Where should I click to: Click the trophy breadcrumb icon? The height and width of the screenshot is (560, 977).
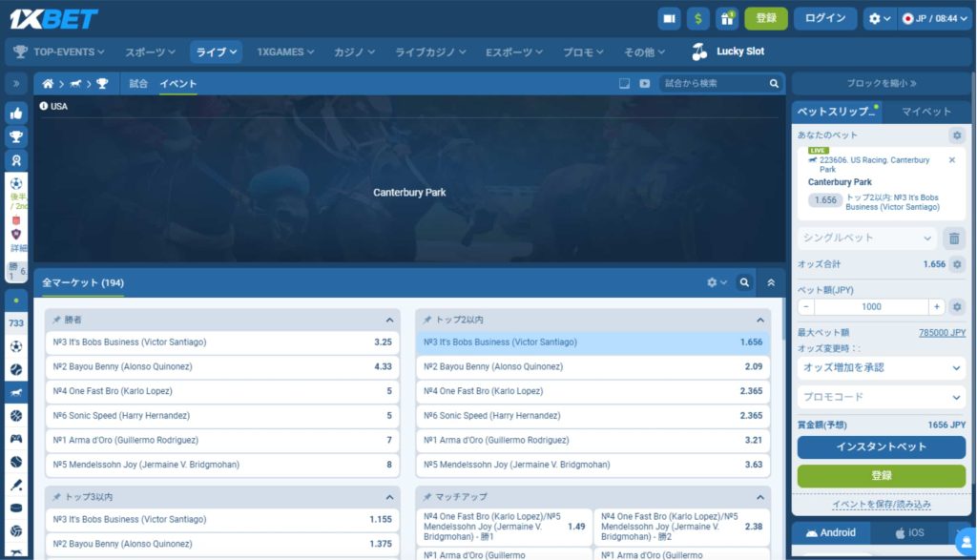102,83
